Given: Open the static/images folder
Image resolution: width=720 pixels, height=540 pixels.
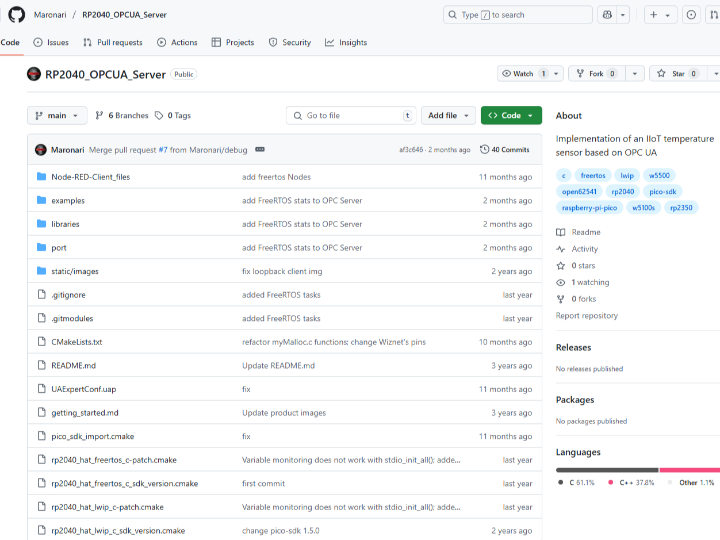Looking at the screenshot, I should coord(75,271).
